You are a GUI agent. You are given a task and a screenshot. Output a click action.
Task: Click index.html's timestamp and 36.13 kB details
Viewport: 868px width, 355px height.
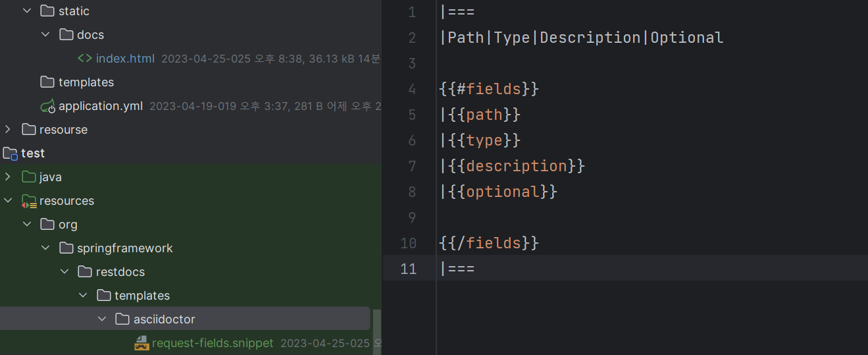[271, 59]
